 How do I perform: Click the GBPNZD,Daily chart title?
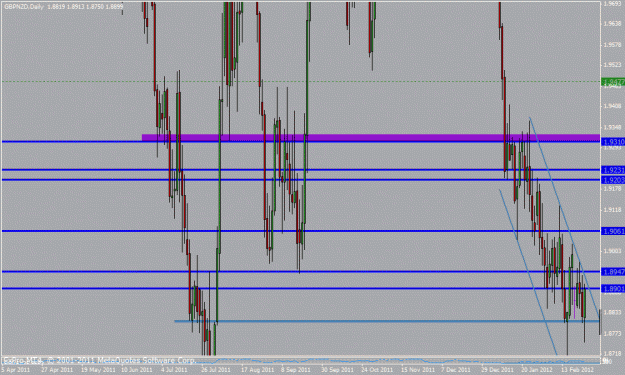[24, 7]
